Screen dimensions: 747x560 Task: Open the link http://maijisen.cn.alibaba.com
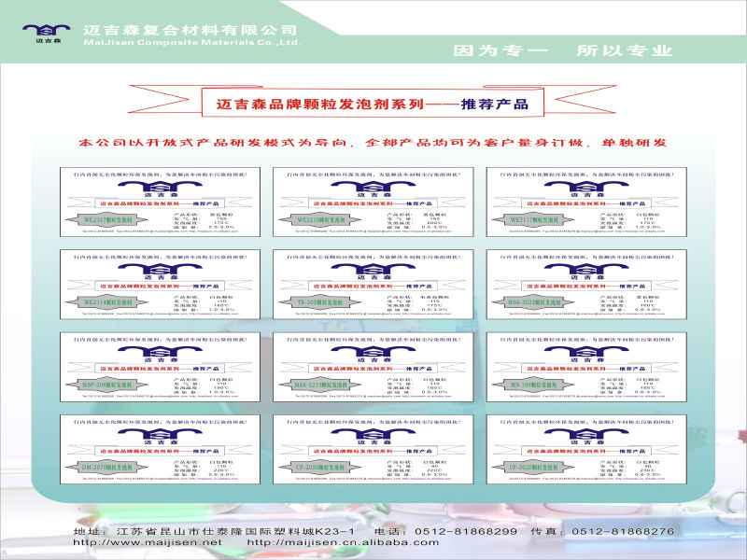coord(343,542)
